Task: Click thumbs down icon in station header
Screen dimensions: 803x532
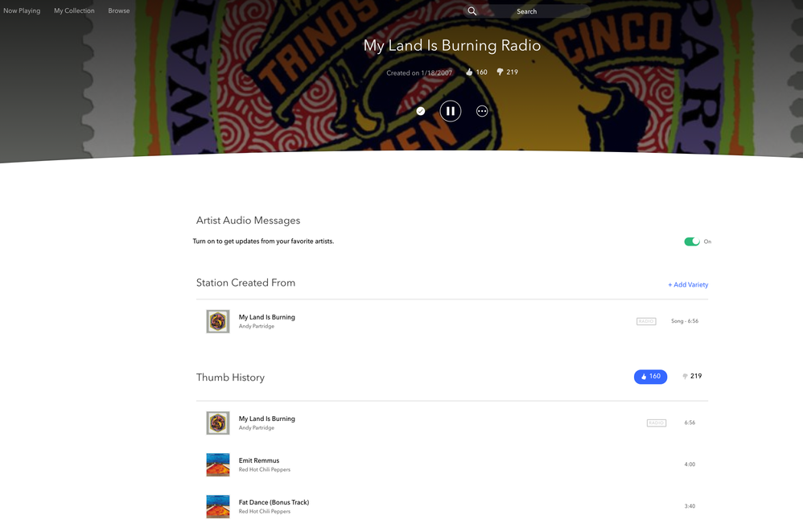Action: point(500,72)
